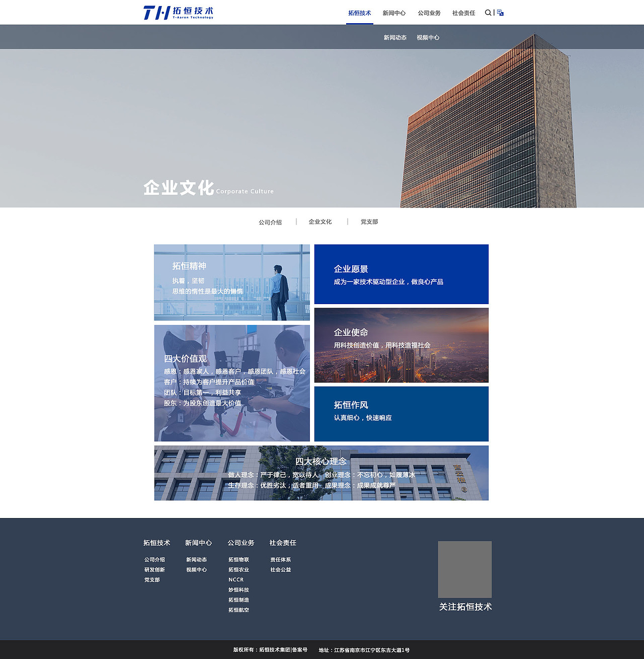Click the 备案号 text in footer
644x659 pixels.
(x=300, y=650)
